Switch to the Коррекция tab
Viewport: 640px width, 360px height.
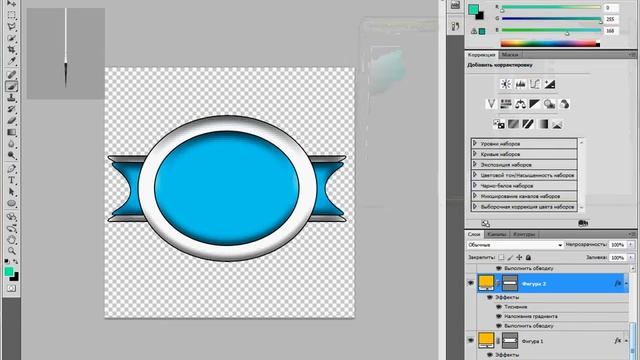tap(482, 55)
